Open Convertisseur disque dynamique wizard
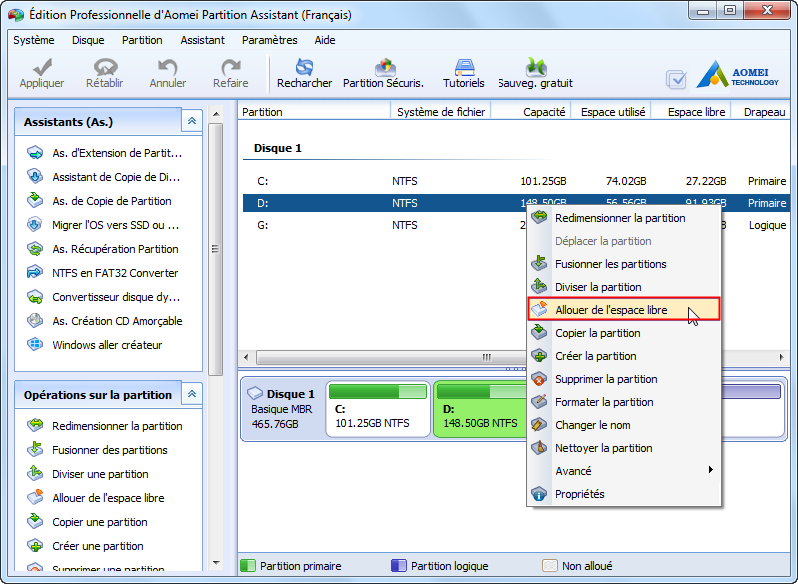The image size is (798, 584). pos(104,297)
